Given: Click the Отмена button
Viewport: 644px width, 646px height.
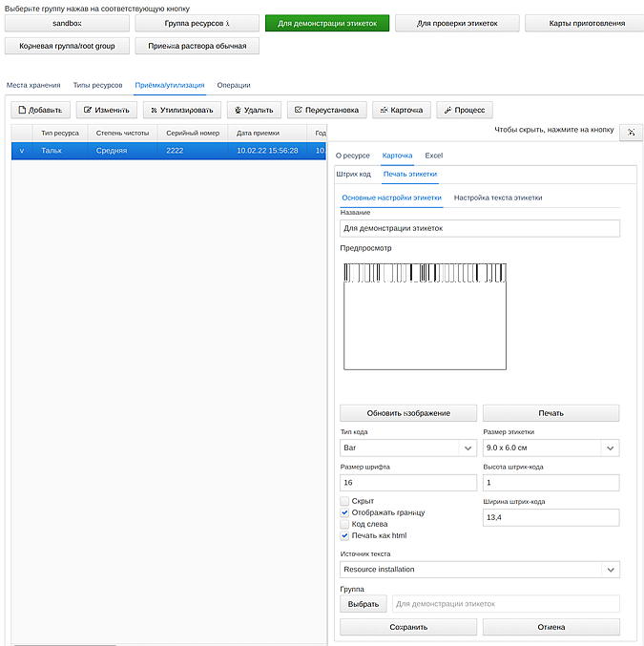Looking at the screenshot, I should [551, 627].
